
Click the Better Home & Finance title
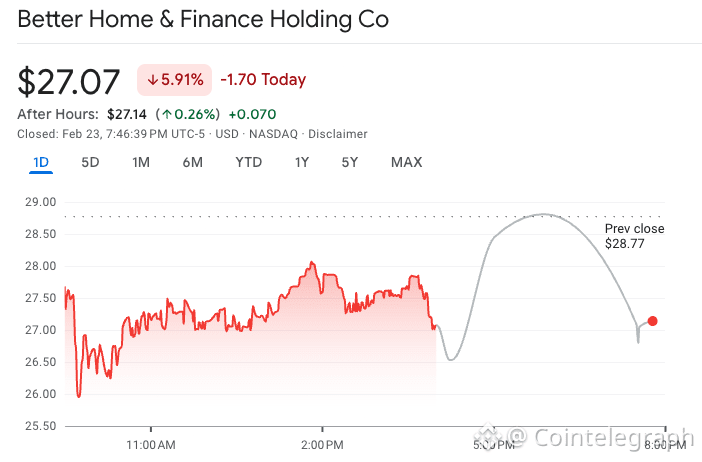[203, 20]
